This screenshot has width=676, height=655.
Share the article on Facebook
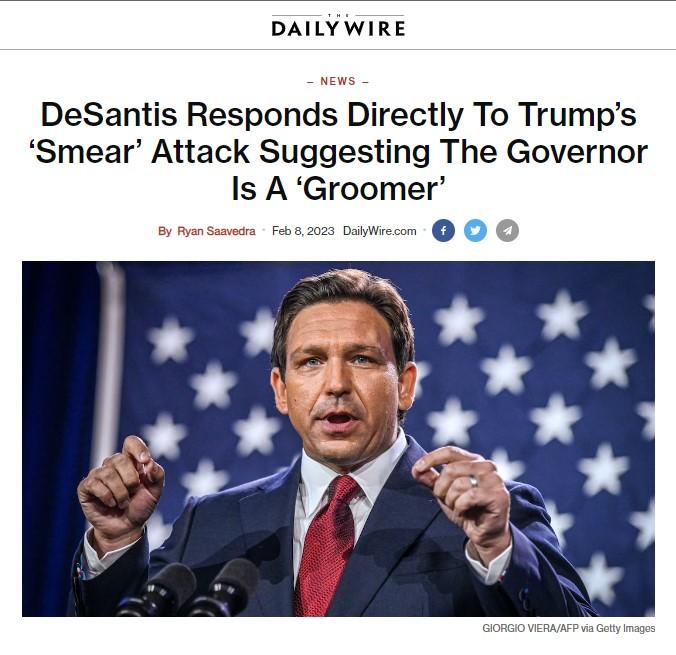click(x=443, y=231)
